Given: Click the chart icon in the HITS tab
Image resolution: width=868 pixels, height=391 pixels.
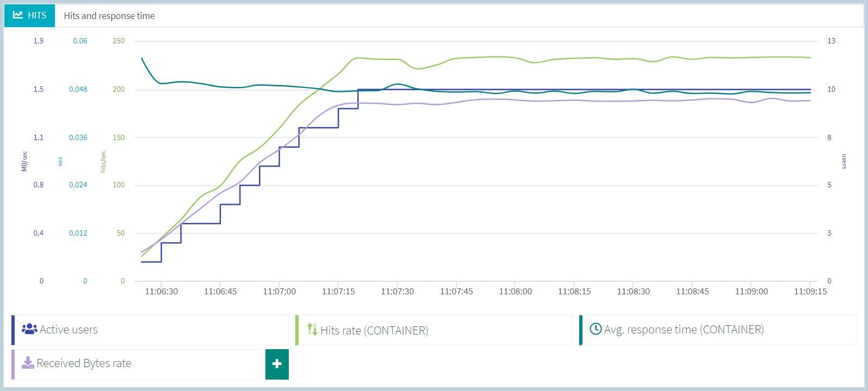Looking at the screenshot, I should [18, 15].
